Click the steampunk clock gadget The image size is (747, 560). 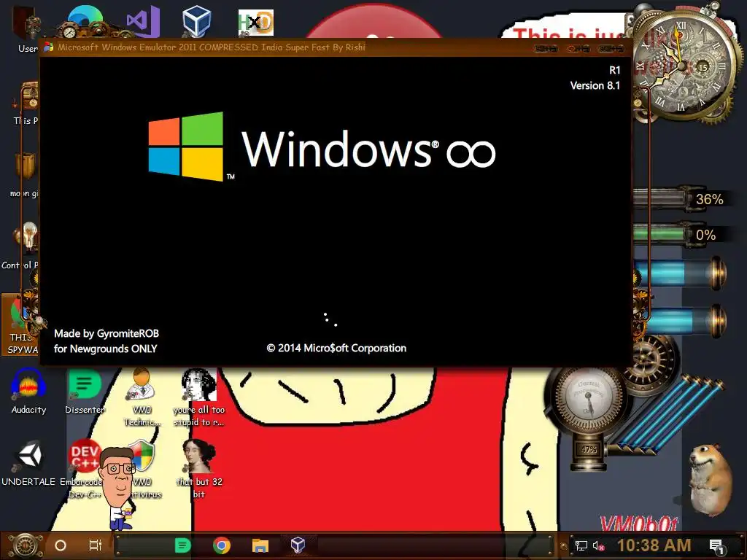click(x=684, y=64)
